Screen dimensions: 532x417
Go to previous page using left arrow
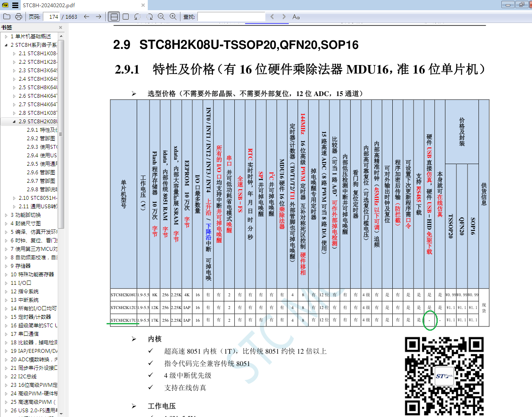pos(87,17)
